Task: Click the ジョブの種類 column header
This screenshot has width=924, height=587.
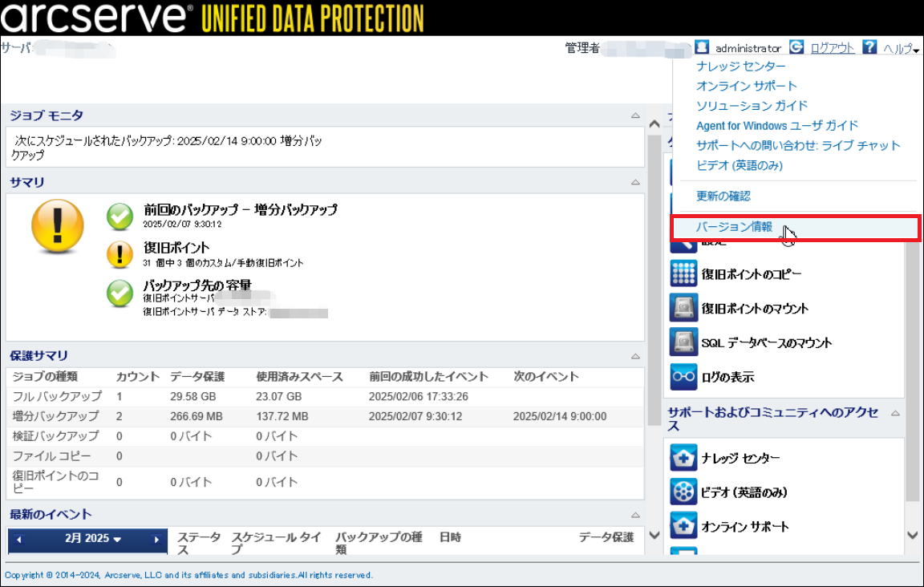Action: [x=45, y=377]
